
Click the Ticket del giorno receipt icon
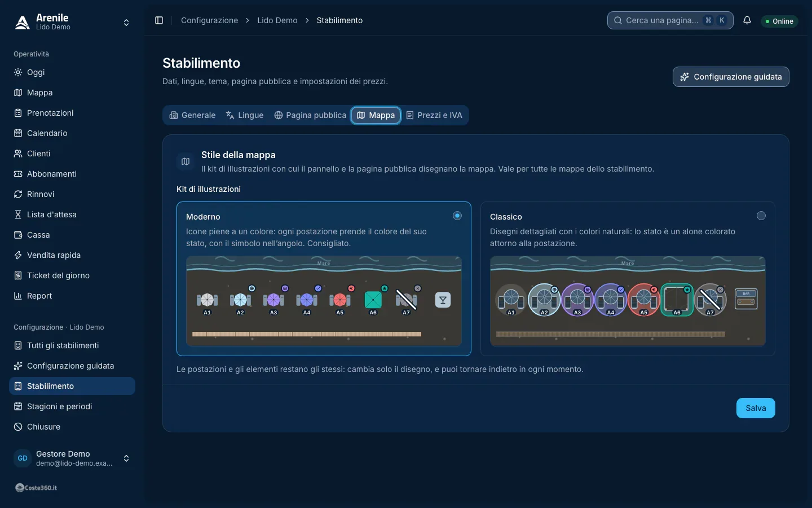click(x=18, y=275)
